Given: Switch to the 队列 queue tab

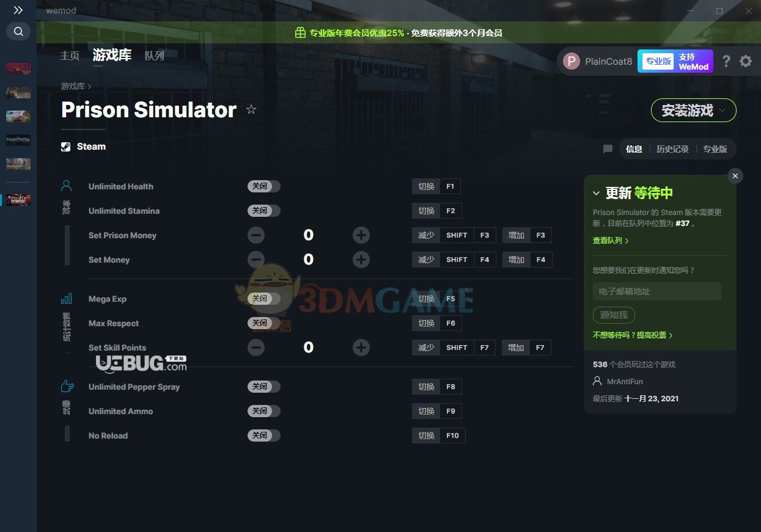Looking at the screenshot, I should coord(154,56).
